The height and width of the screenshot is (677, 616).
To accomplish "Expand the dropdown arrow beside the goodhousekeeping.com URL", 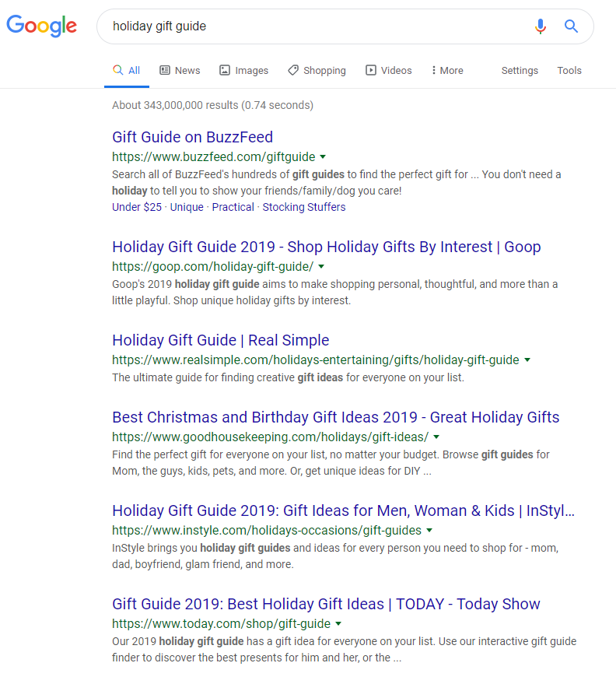I will pyautogui.click(x=436, y=437).
